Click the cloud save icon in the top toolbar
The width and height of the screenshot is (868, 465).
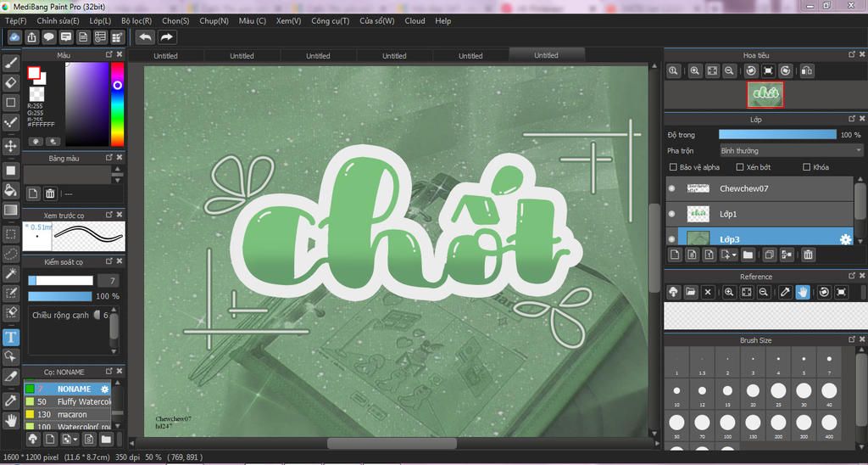pyautogui.click(x=15, y=37)
